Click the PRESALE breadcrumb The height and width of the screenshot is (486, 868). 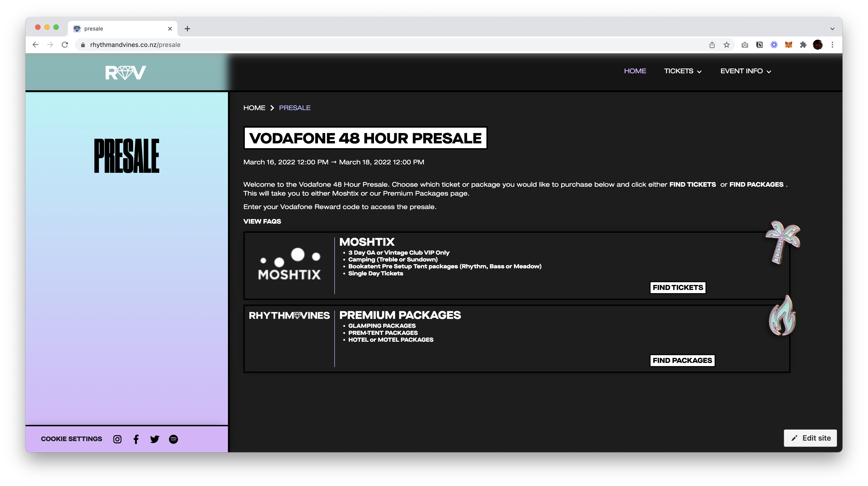point(294,108)
